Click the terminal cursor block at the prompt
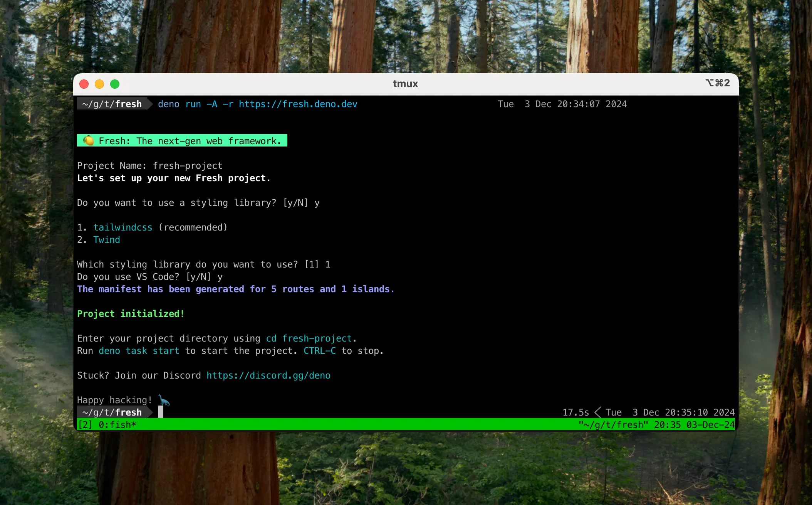Image resolution: width=812 pixels, height=505 pixels. point(161,412)
